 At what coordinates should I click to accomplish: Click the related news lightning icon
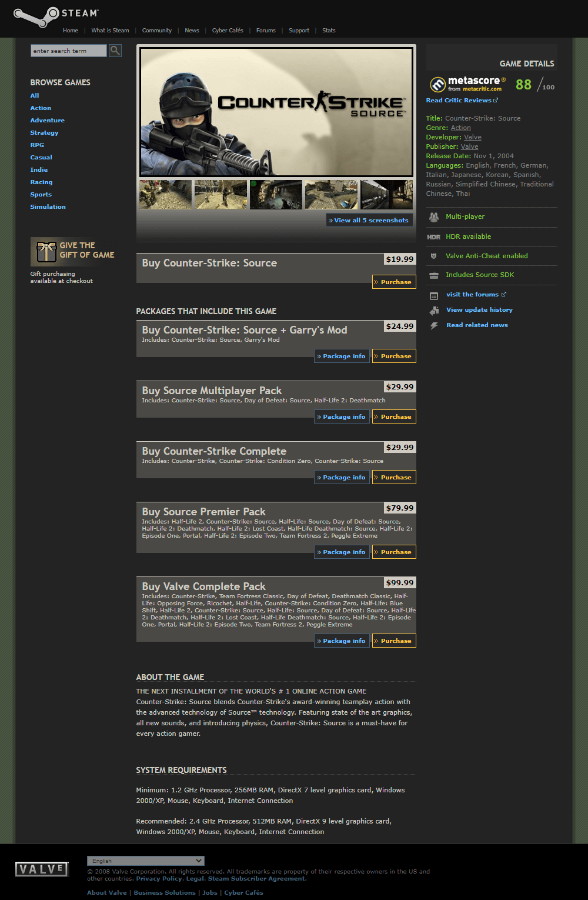434,325
